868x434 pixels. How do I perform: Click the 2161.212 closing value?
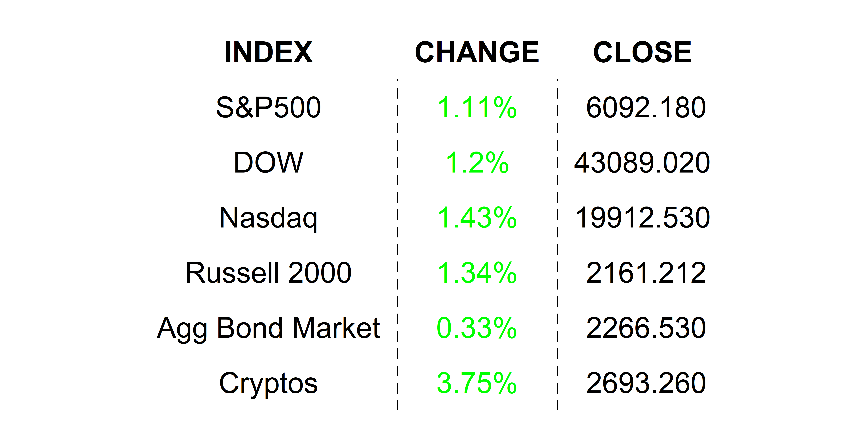pyautogui.click(x=646, y=273)
